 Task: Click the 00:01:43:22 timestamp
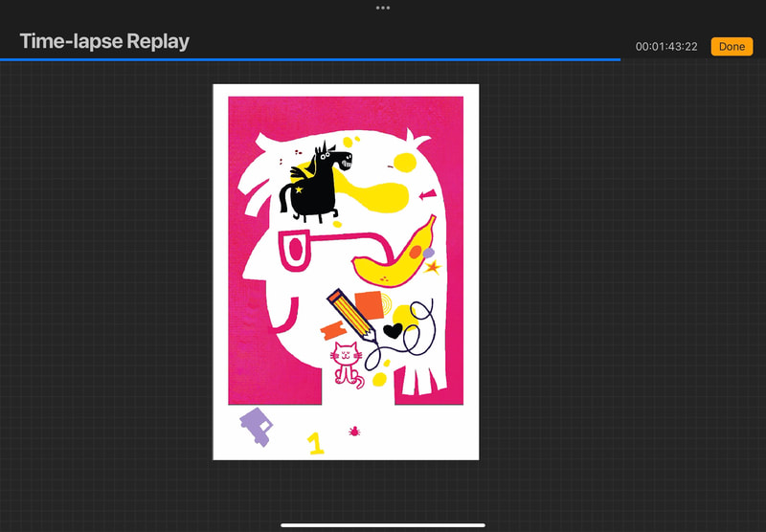665,47
